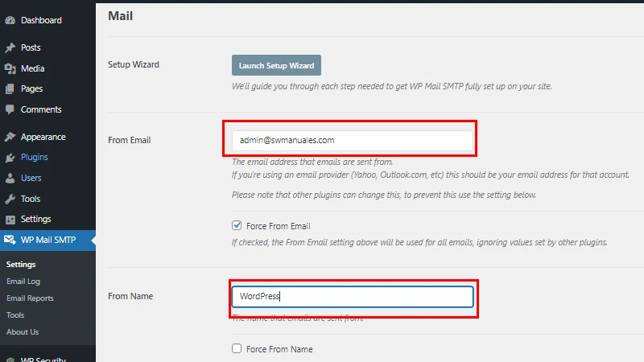Screen dimensions: 644x362
Task: Click the Pages icon in sidebar
Action: [x=10, y=89]
